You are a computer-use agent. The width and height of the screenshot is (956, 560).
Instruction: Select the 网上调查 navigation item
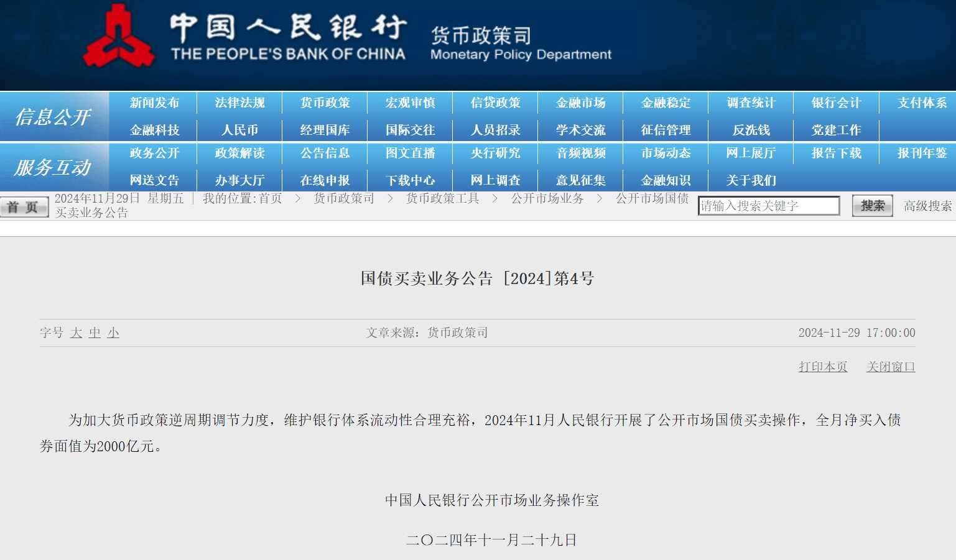tap(495, 181)
